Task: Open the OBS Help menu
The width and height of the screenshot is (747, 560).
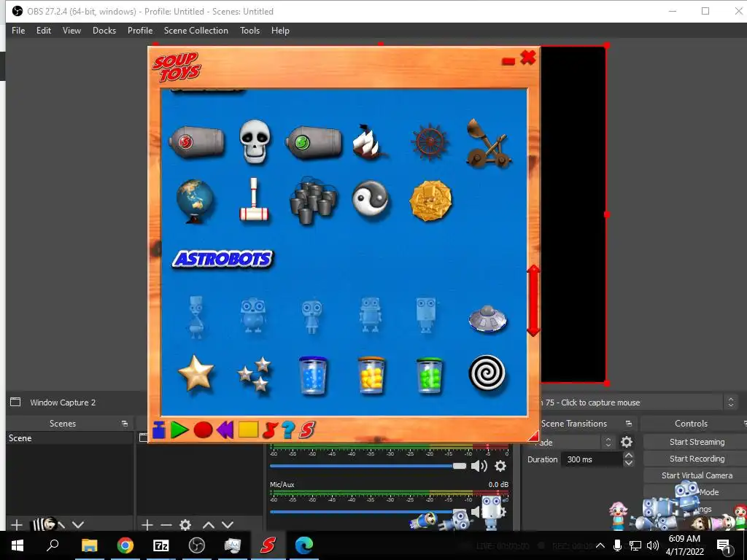Action: coord(280,31)
